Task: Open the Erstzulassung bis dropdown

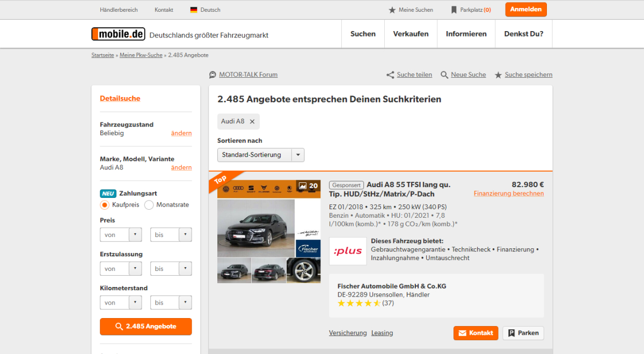Action: point(171,269)
